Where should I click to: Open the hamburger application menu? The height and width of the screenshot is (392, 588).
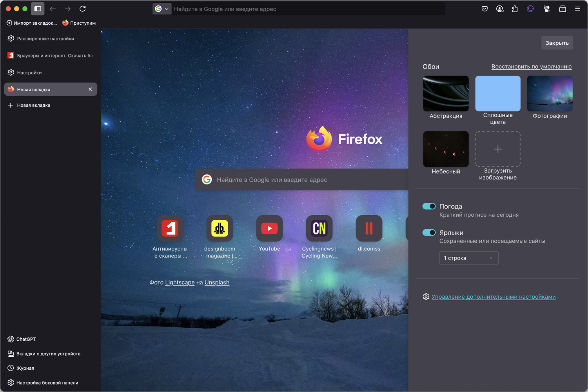tap(577, 9)
